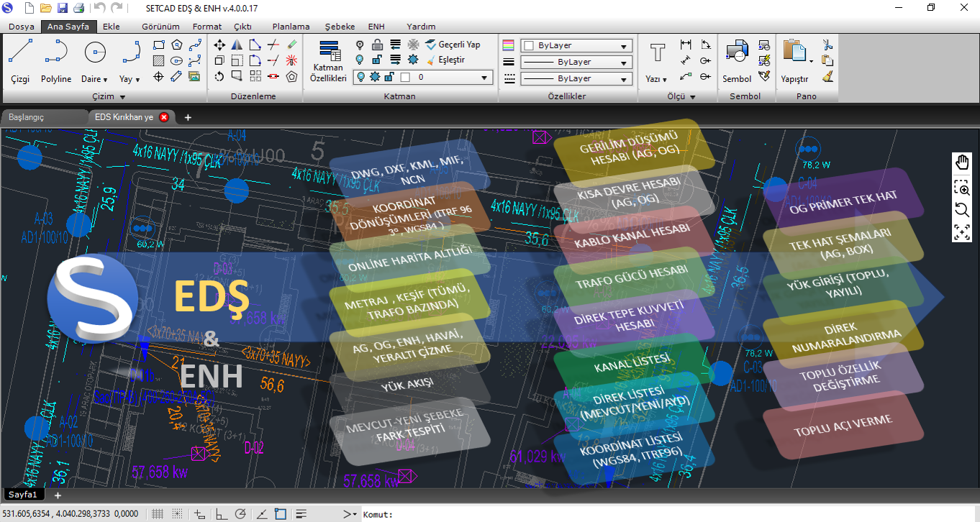This screenshot has height=522, width=980.
Task: Open the Şebeke ribbon tab
Action: [x=340, y=27]
